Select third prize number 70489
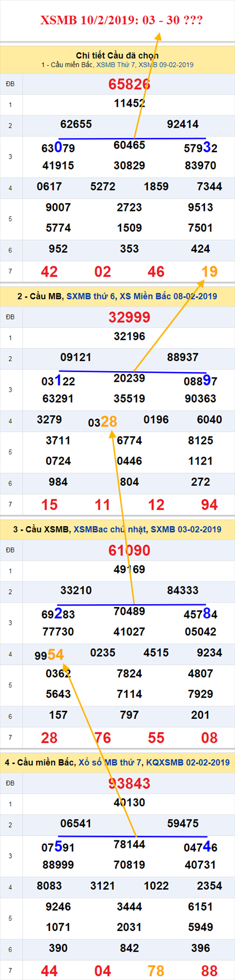 point(129,611)
